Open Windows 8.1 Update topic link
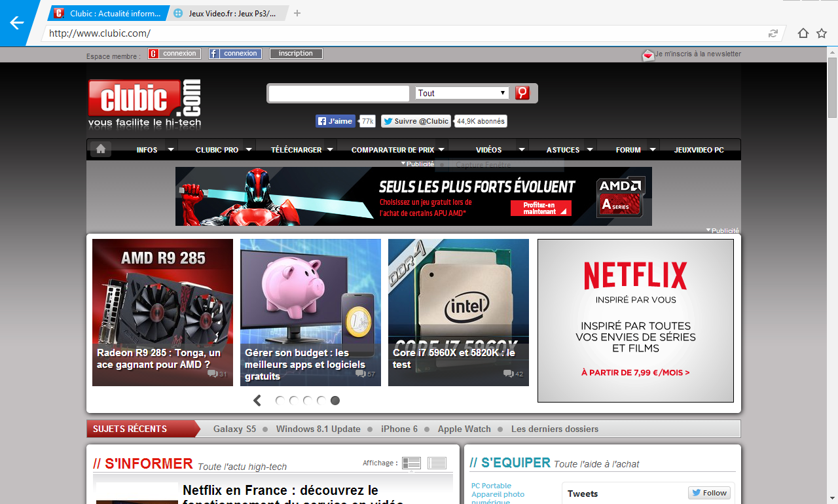838x504 pixels. coord(318,429)
